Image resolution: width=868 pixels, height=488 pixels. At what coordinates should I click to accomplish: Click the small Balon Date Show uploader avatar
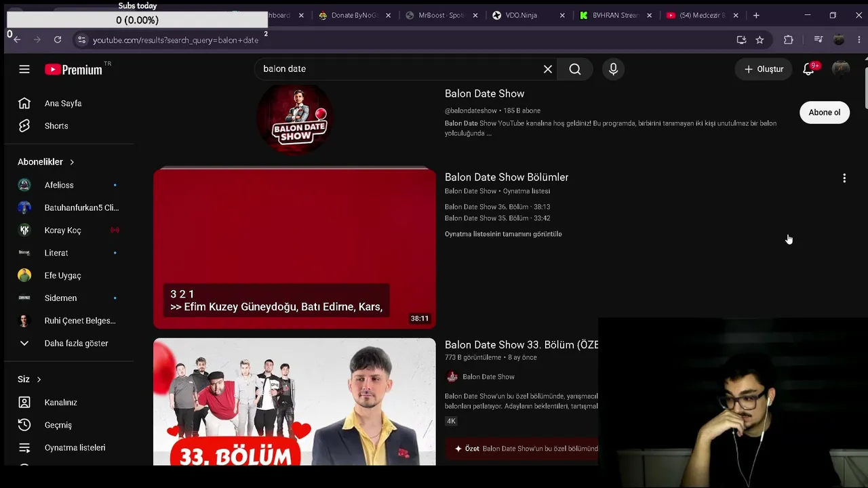(x=452, y=377)
